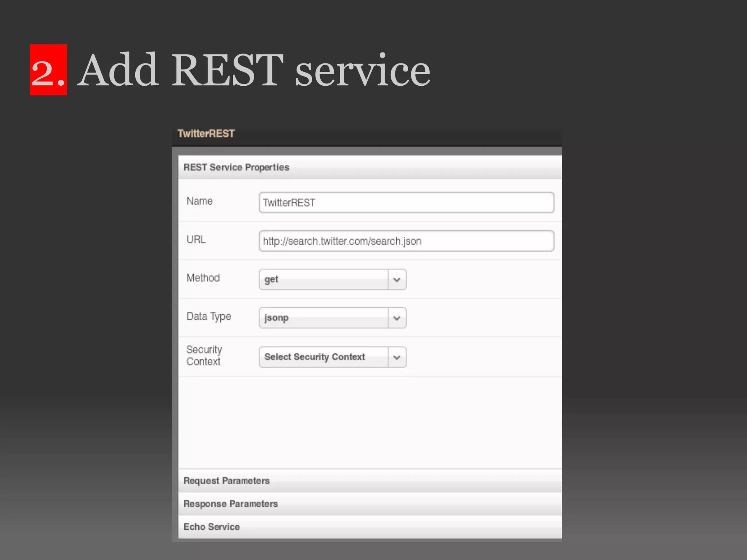Screen dimensions: 747x560
Task: Click the Security Context field label
Action: coord(204,355)
